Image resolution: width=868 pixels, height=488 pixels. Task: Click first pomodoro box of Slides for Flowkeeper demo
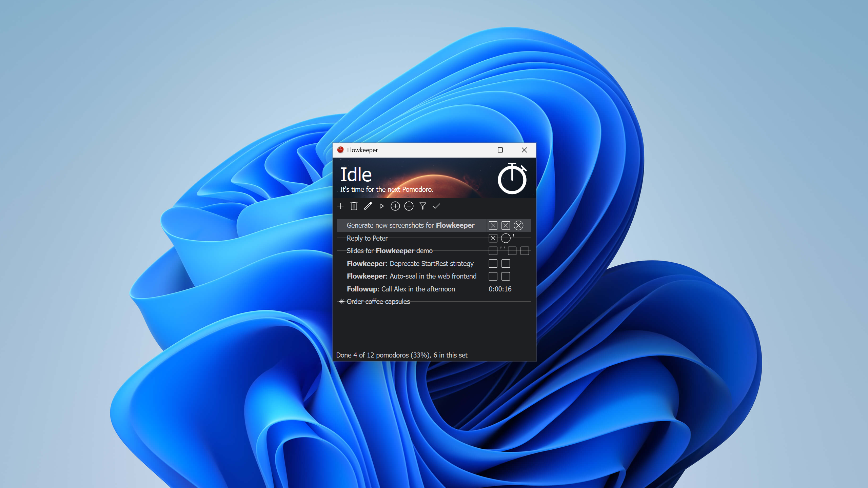click(x=493, y=251)
